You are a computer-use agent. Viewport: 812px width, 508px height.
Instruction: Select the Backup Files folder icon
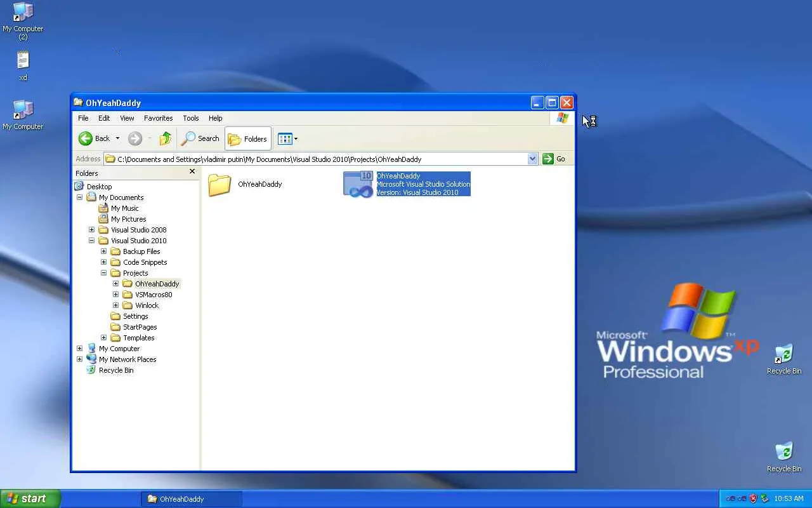pos(115,251)
